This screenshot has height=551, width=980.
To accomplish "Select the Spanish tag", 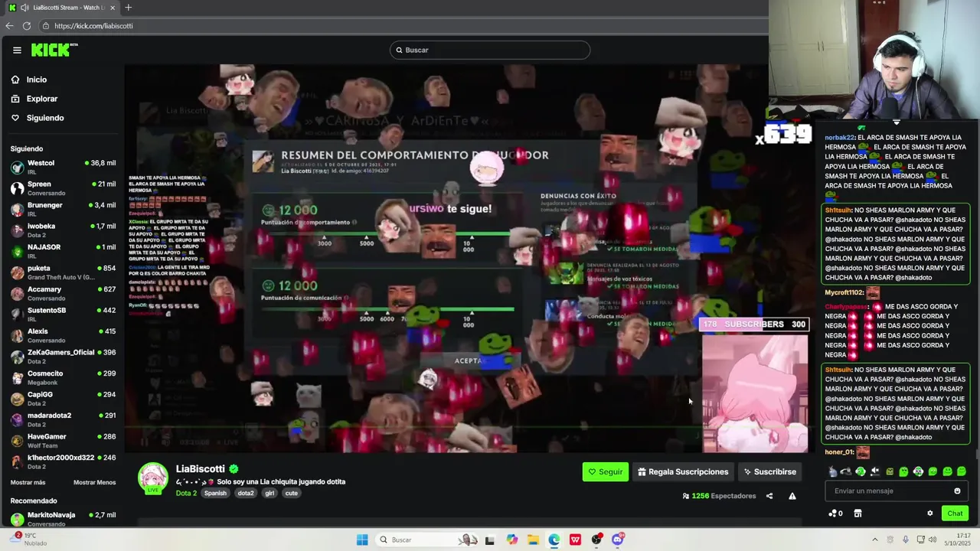I will coord(215,494).
